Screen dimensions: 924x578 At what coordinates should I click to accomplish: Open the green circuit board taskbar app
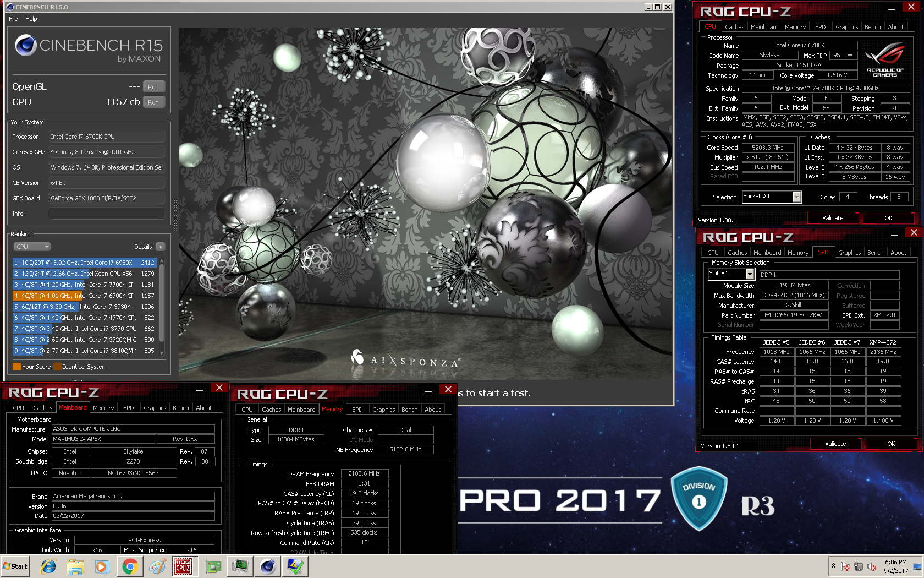coord(213,566)
